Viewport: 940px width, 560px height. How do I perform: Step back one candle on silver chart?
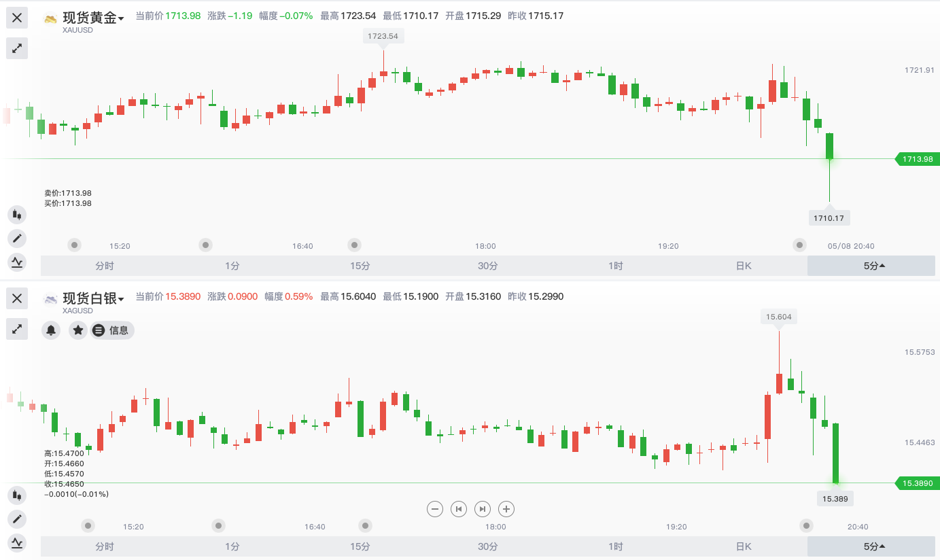(x=459, y=508)
